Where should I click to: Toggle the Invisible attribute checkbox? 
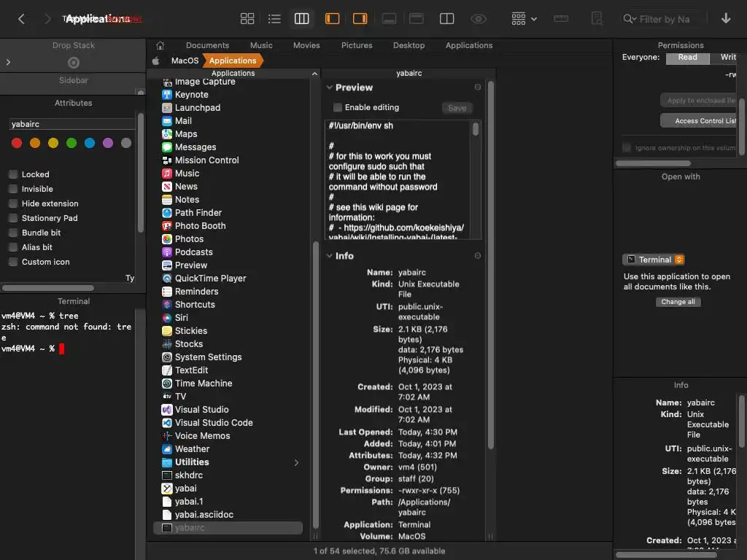13,189
